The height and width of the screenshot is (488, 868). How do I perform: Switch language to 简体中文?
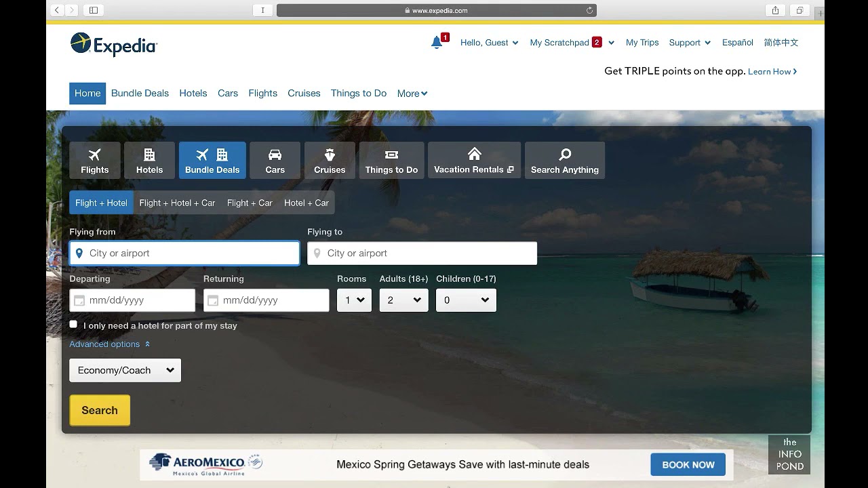click(x=781, y=43)
